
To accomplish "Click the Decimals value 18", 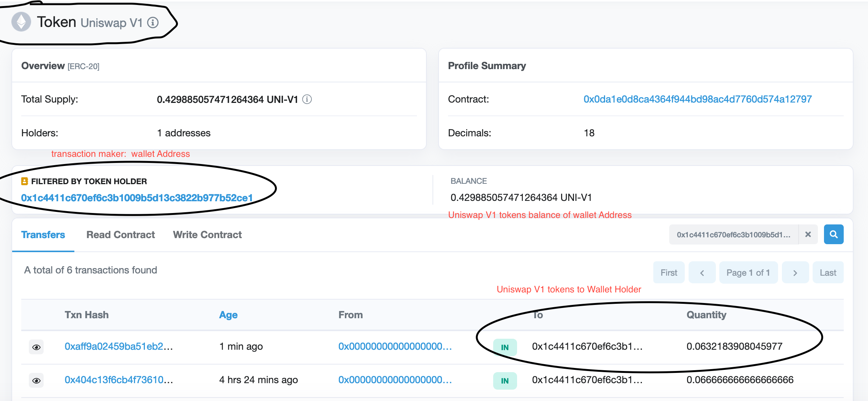I will coord(589,133).
